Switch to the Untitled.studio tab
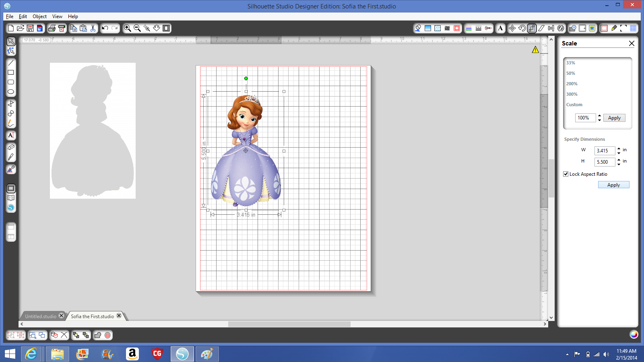Viewport: 644px width, 362px height. (41, 317)
